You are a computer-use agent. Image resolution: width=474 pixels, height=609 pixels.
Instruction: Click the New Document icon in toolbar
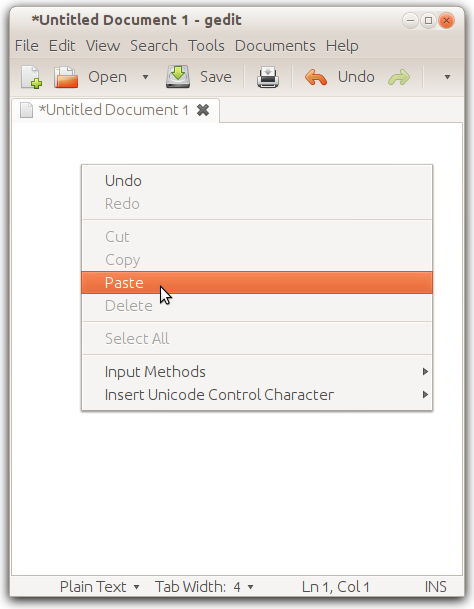[x=31, y=77]
